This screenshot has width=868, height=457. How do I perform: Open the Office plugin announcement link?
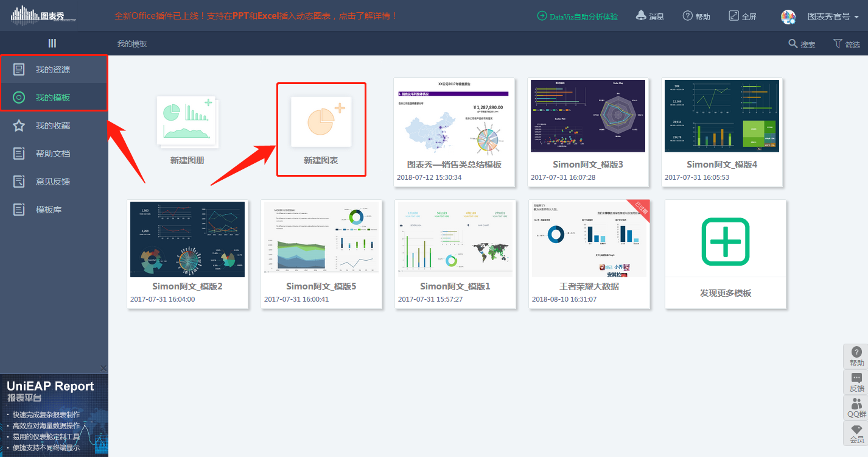256,16
